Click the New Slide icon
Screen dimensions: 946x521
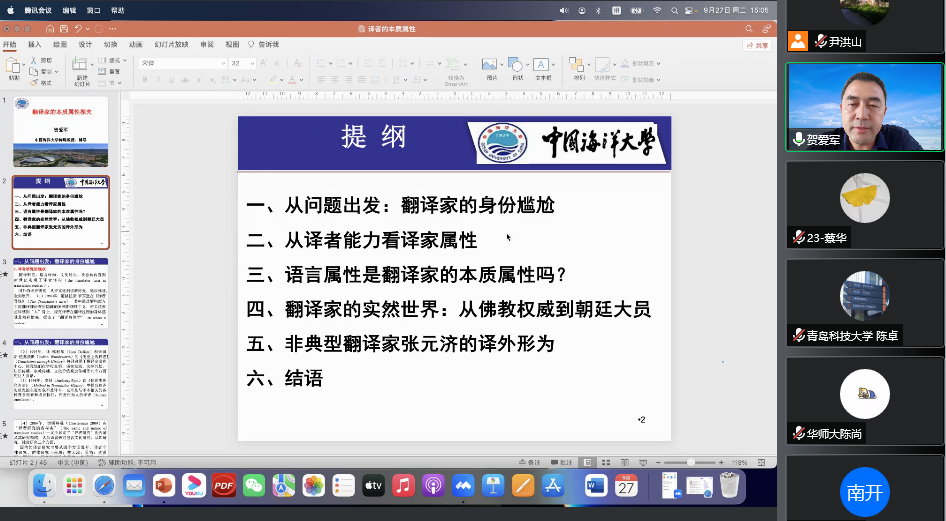coord(81,66)
